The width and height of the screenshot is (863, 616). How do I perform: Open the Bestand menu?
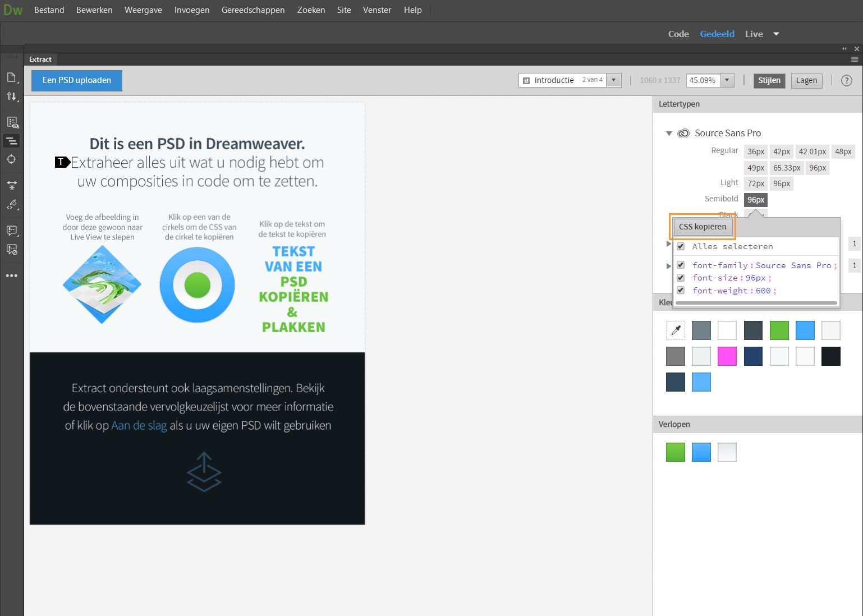pyautogui.click(x=49, y=10)
